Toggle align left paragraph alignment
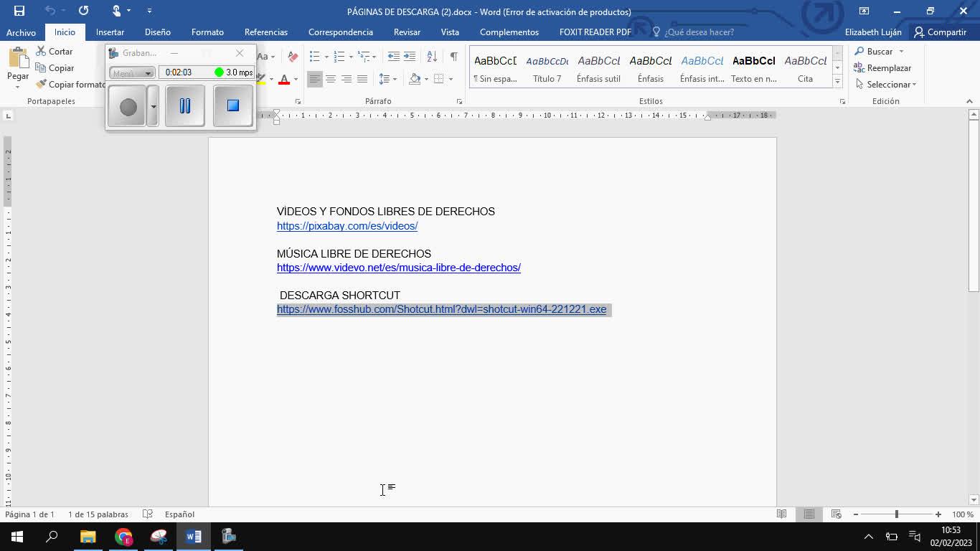980x551 pixels. point(315,79)
